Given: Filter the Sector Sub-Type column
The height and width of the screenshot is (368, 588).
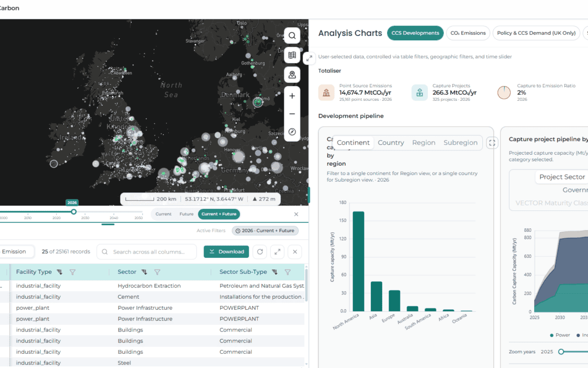Looking at the screenshot, I should point(287,272).
